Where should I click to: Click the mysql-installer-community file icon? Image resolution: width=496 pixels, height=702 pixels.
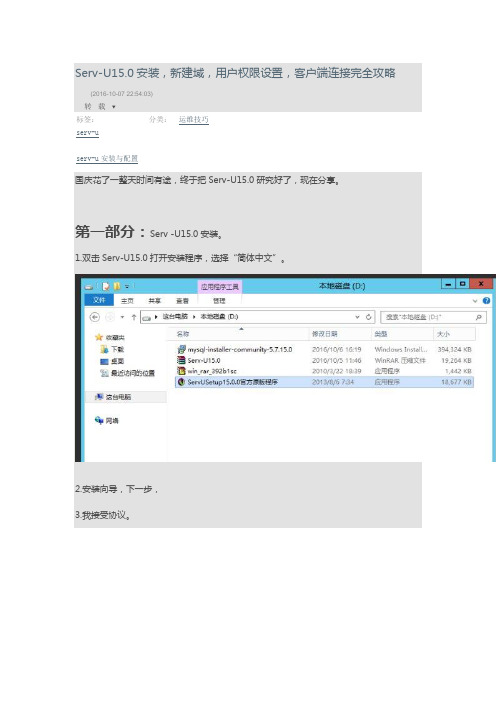[x=181, y=349]
